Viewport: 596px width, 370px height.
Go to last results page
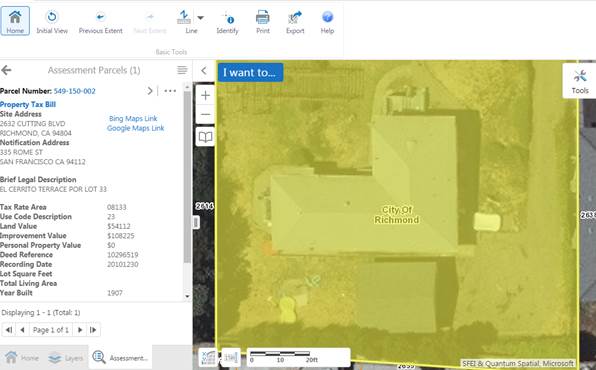[93, 330]
